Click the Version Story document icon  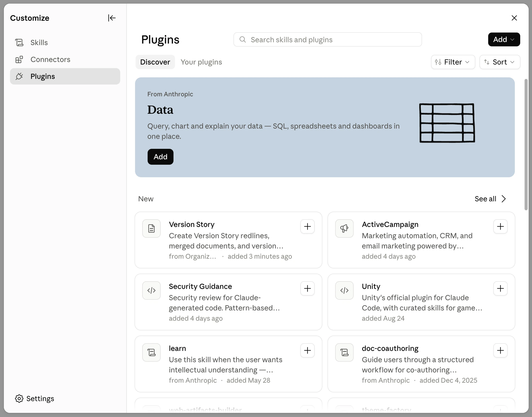click(x=151, y=228)
